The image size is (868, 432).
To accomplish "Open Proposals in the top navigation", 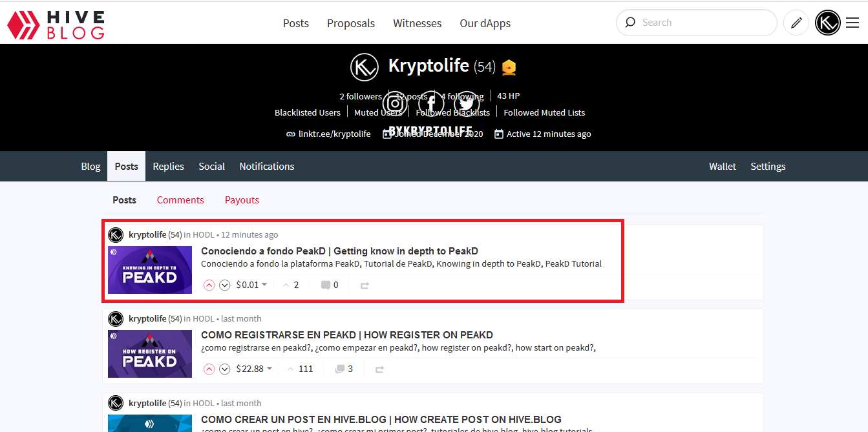I will click(x=351, y=23).
